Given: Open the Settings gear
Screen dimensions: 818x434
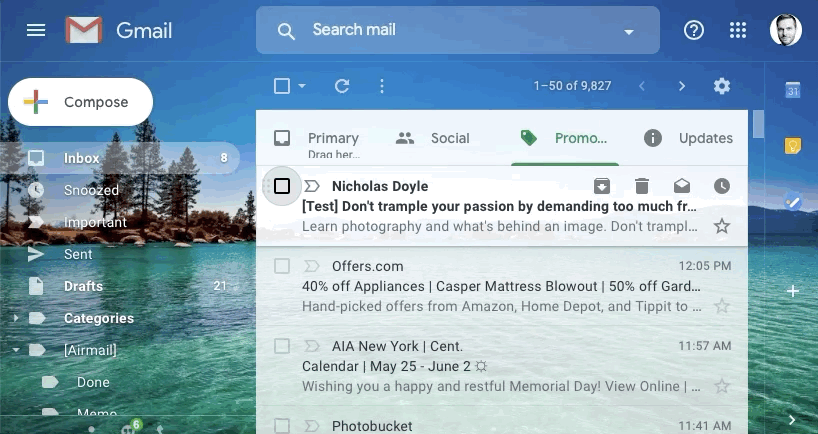Looking at the screenshot, I should tap(722, 86).
